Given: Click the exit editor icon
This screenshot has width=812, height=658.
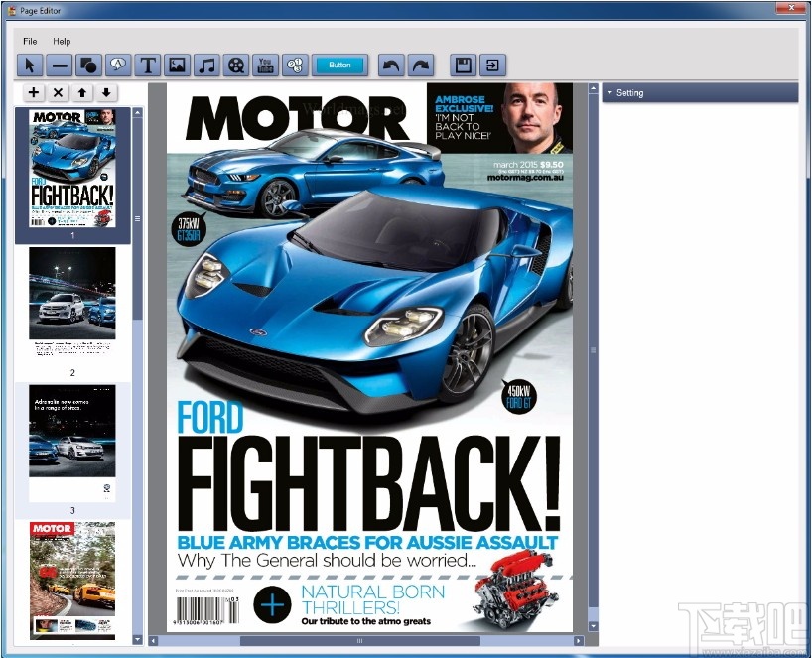Looking at the screenshot, I should point(492,66).
